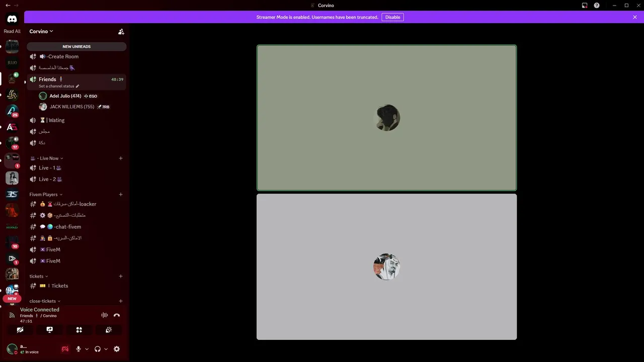Dismiss the Streamer Mode banner
The width and height of the screenshot is (644, 362).
(x=635, y=17)
